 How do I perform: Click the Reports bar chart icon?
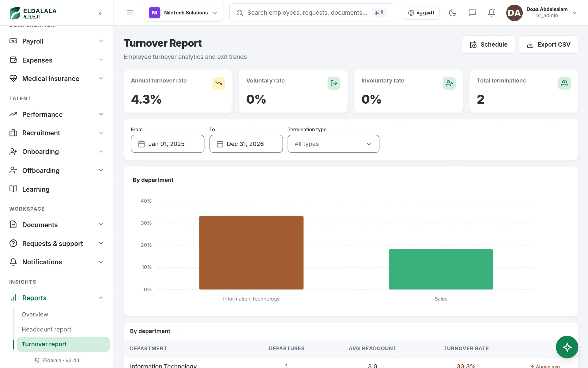[x=13, y=298]
